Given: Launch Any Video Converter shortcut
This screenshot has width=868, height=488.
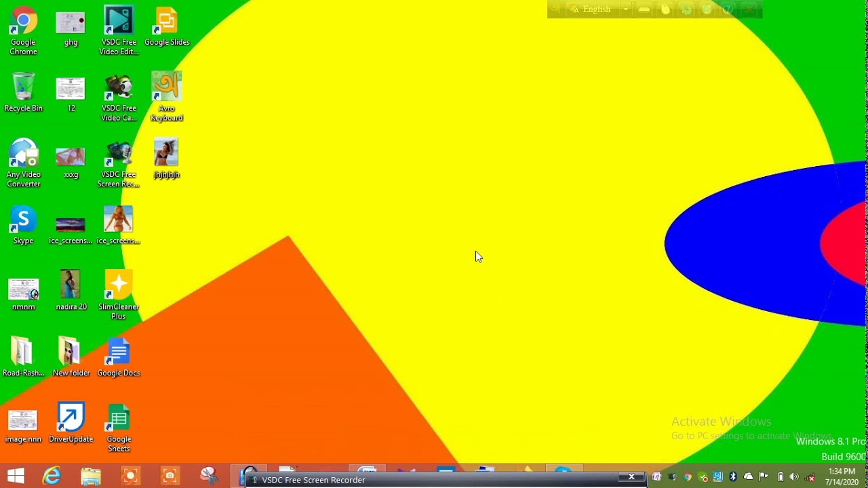Looking at the screenshot, I should point(23,163).
